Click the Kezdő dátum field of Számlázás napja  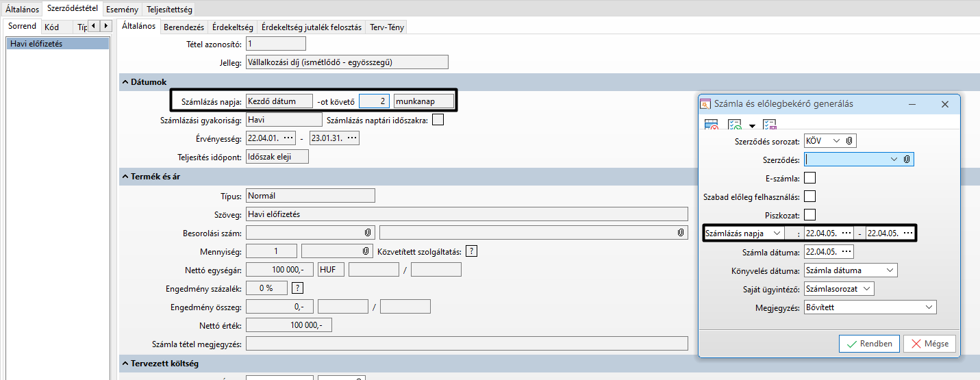[279, 101]
